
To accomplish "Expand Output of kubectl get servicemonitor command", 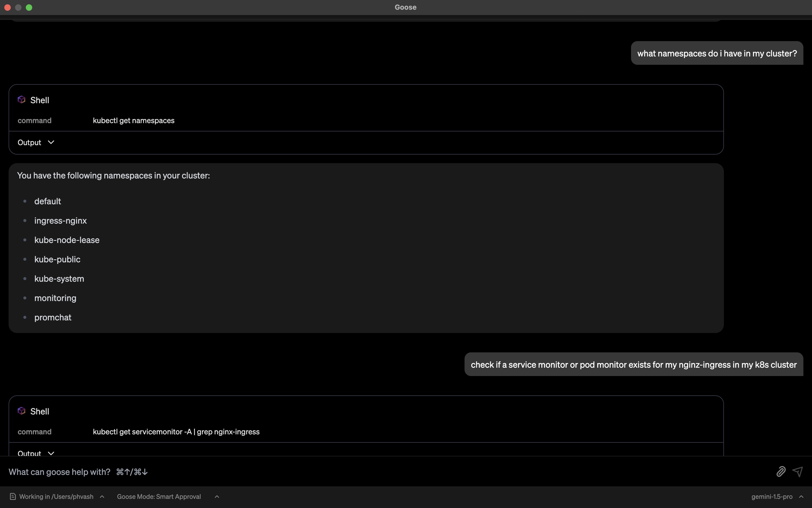I will pyautogui.click(x=36, y=453).
